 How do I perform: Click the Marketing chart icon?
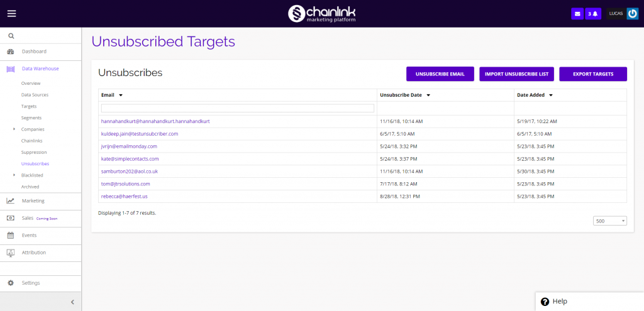[x=11, y=201]
